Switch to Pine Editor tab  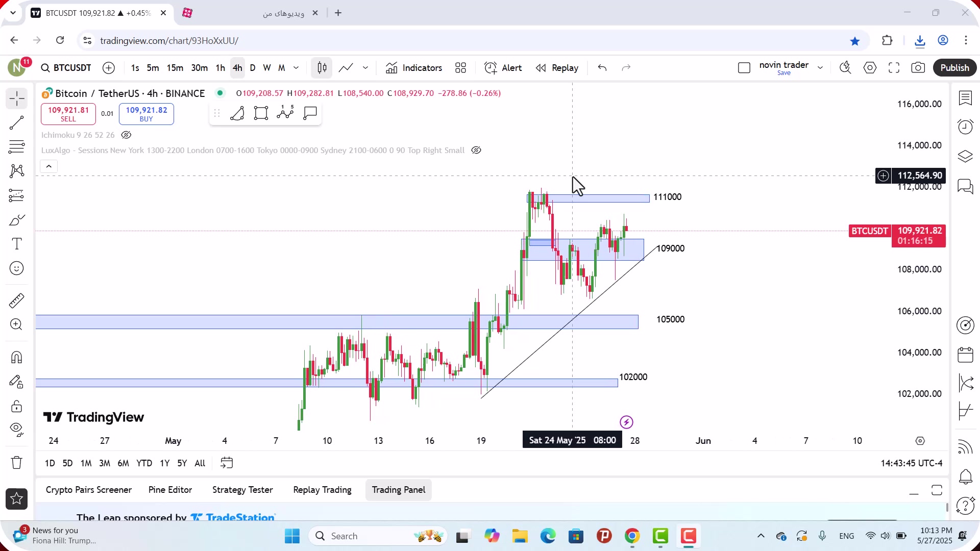tap(170, 490)
